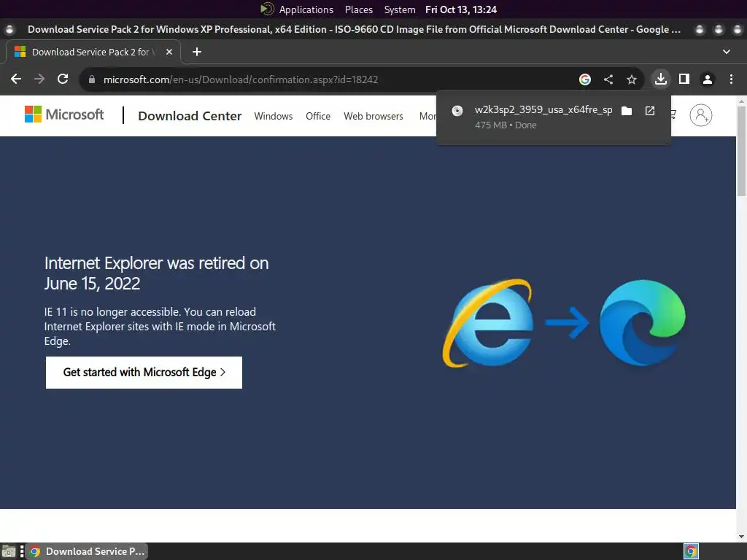Reload the current page
The height and width of the screenshot is (560, 747).
[x=63, y=79]
